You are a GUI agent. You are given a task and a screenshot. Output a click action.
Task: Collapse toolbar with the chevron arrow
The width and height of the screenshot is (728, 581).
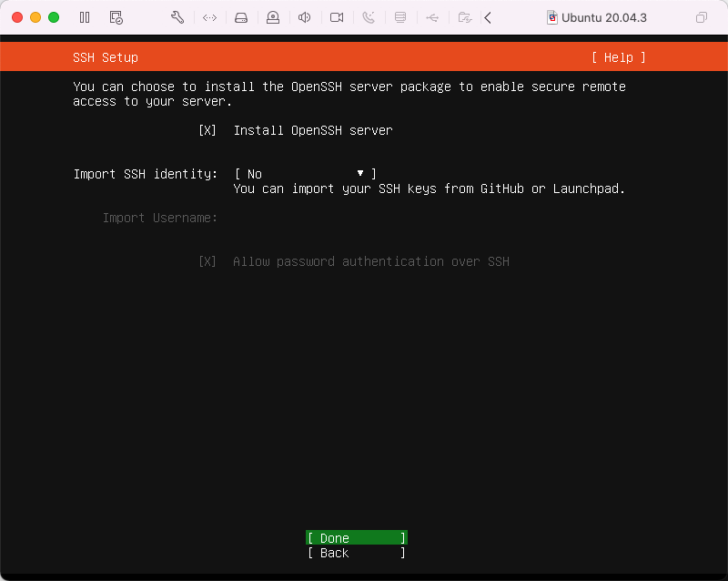(x=488, y=17)
